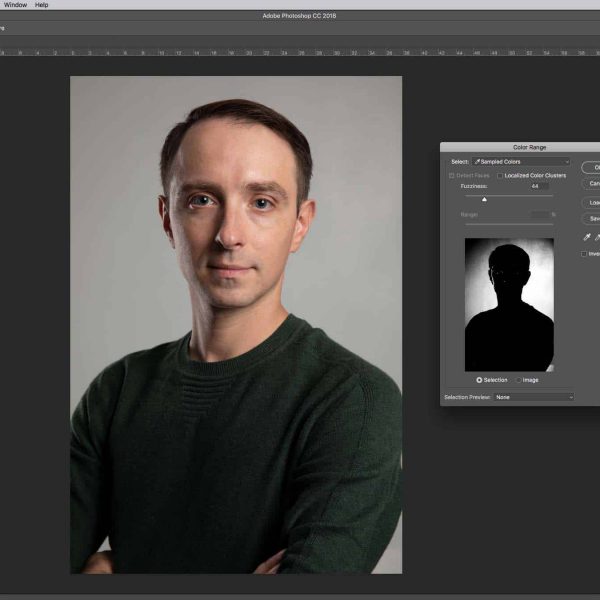The height and width of the screenshot is (600, 600).
Task: Click the disabled Range slider track
Action: [x=509, y=224]
